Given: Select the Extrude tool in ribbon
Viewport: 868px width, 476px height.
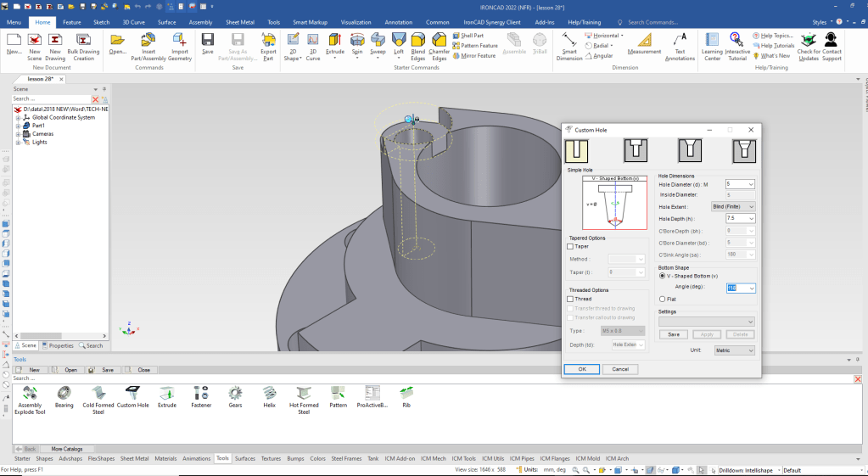Looking at the screenshot, I should (x=335, y=41).
